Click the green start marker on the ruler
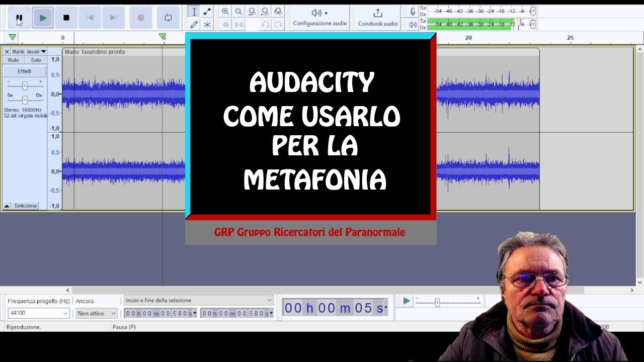This screenshot has width=644, height=362. pyautogui.click(x=12, y=37)
